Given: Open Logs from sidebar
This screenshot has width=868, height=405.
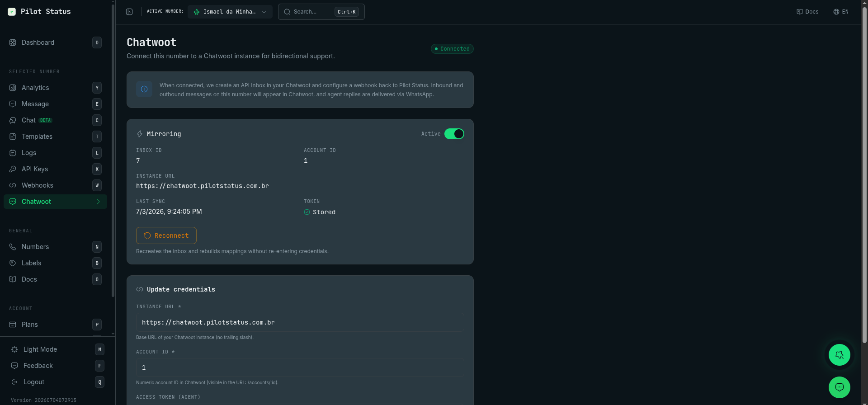Looking at the screenshot, I should tap(55, 153).
